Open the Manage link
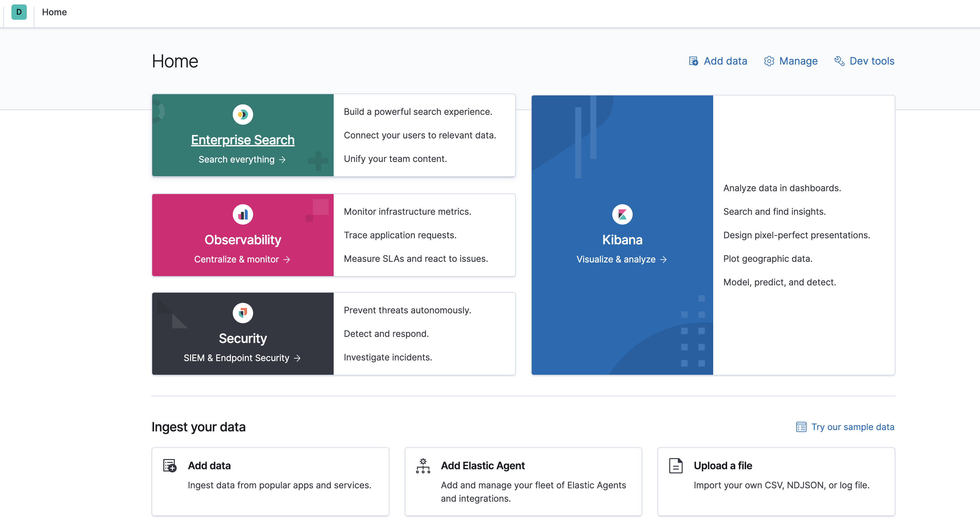This screenshot has width=980, height=530. click(798, 61)
